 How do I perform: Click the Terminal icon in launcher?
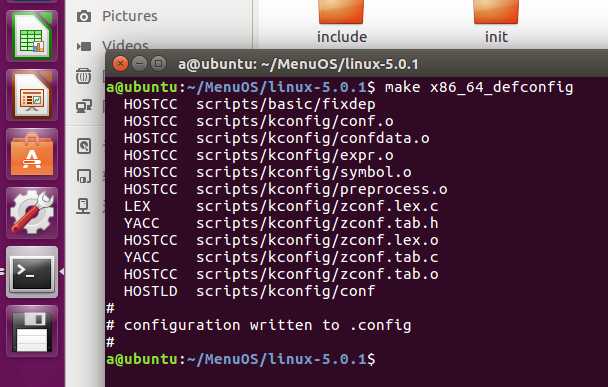pyautogui.click(x=32, y=272)
